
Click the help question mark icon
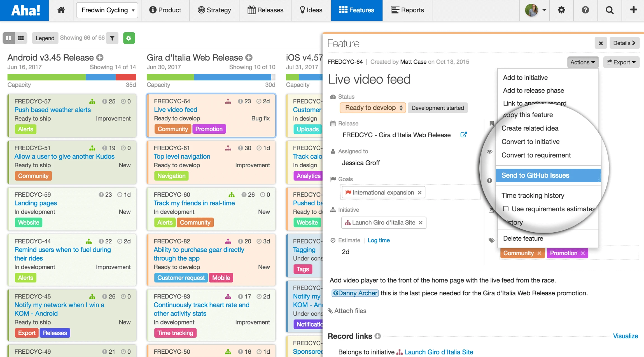(585, 10)
